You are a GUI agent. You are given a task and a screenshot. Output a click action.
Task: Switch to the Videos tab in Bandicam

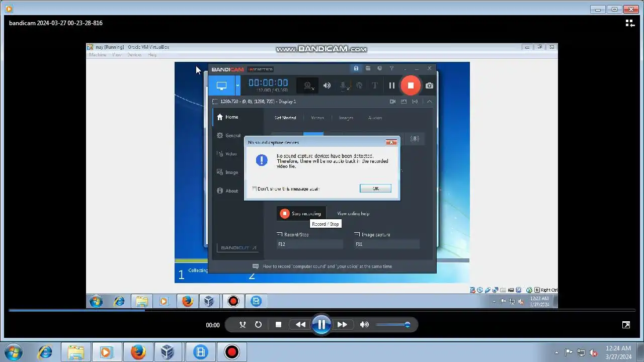pyautogui.click(x=317, y=118)
